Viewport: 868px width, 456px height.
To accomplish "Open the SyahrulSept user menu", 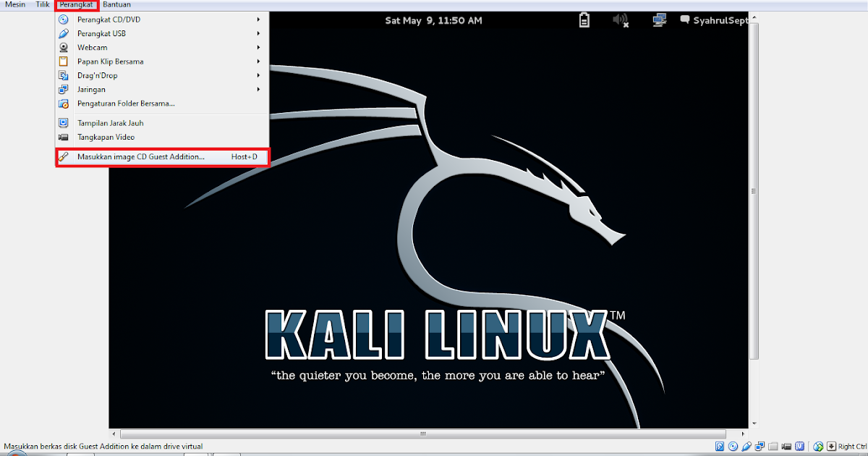I will [714, 21].
